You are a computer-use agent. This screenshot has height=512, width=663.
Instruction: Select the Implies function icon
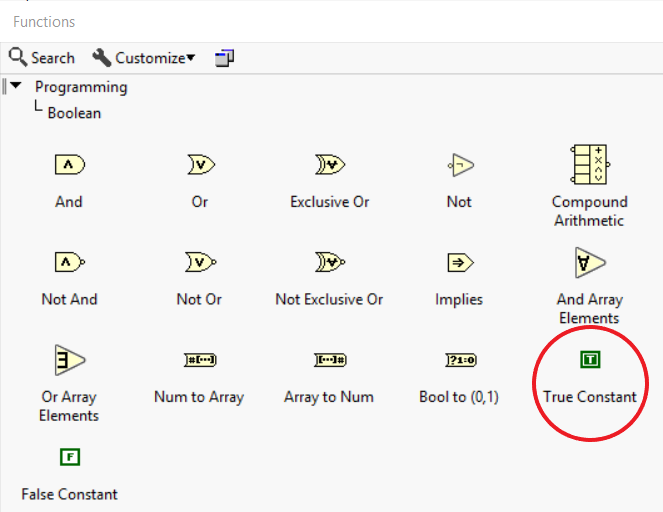click(460, 263)
